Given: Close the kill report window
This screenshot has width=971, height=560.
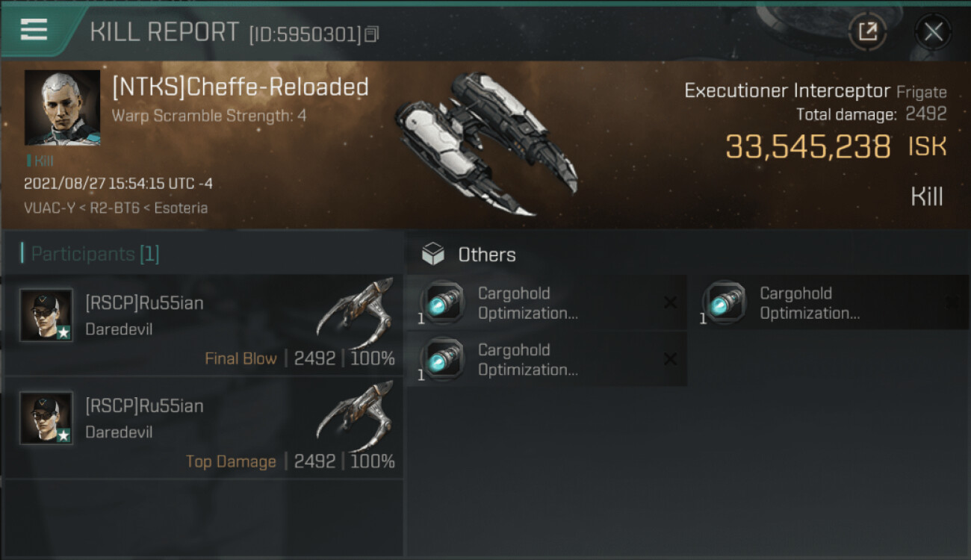Looking at the screenshot, I should click(x=933, y=31).
